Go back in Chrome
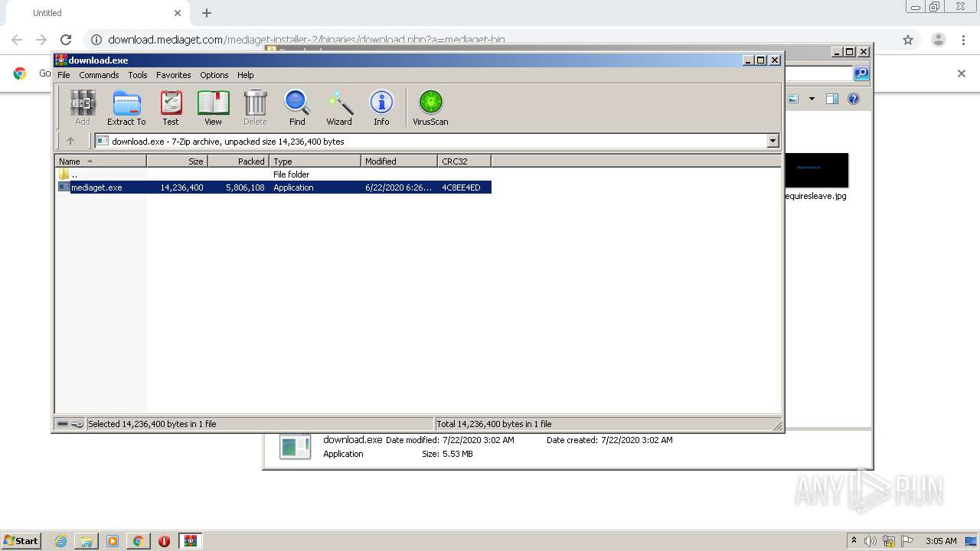This screenshot has width=980, height=551. 17,40
